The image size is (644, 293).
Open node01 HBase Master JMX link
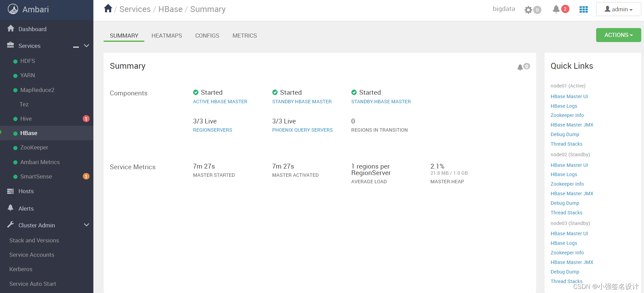(572, 125)
